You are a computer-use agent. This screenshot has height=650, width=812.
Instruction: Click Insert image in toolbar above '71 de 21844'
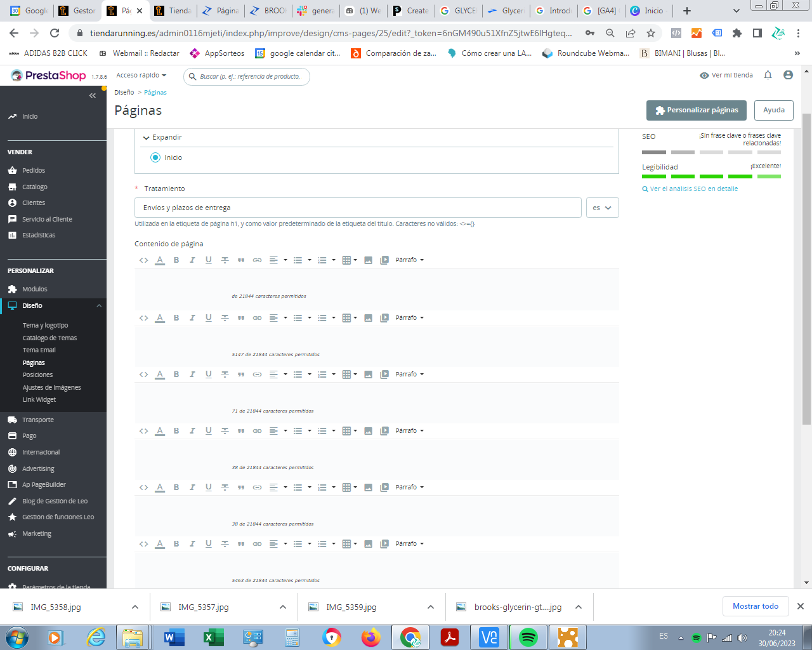coord(368,375)
